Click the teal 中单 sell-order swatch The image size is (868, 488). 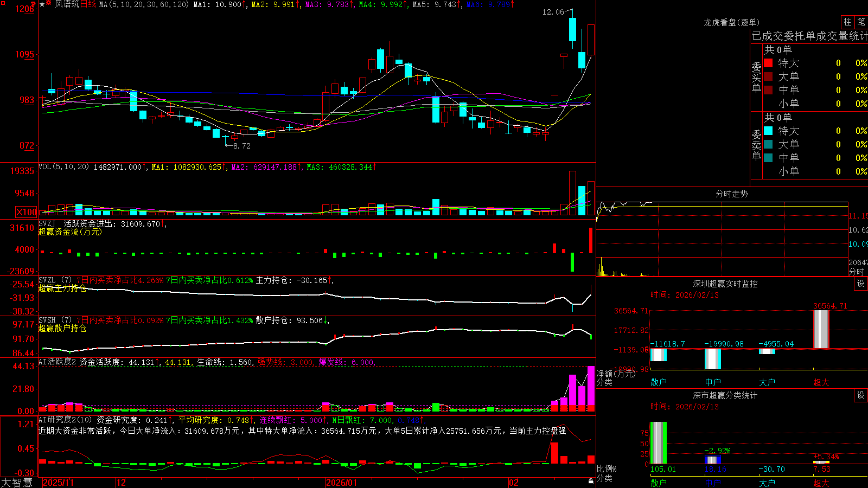click(x=768, y=158)
